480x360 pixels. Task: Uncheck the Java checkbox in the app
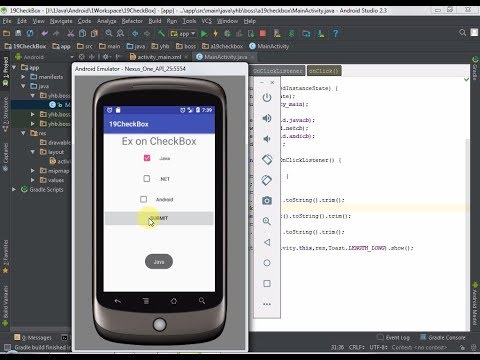pos(147,158)
